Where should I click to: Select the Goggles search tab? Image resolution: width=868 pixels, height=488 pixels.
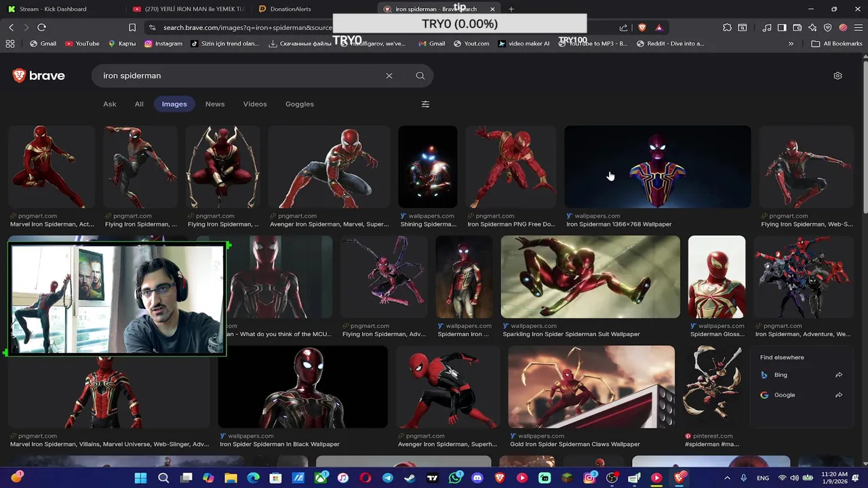click(300, 104)
